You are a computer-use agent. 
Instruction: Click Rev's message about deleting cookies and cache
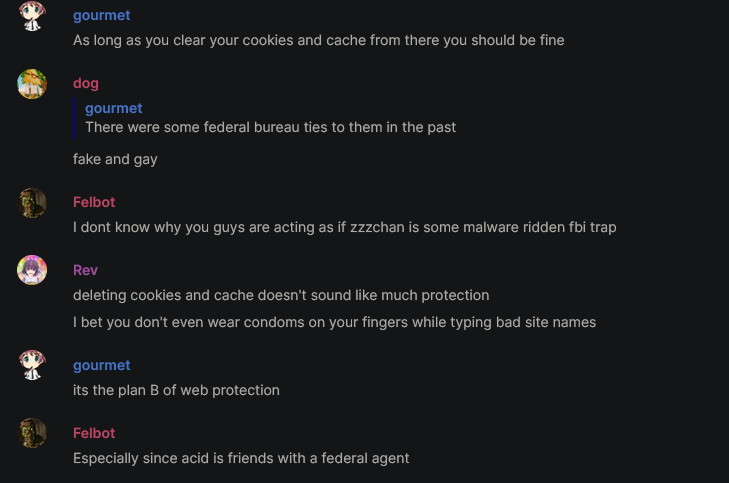coord(281,295)
